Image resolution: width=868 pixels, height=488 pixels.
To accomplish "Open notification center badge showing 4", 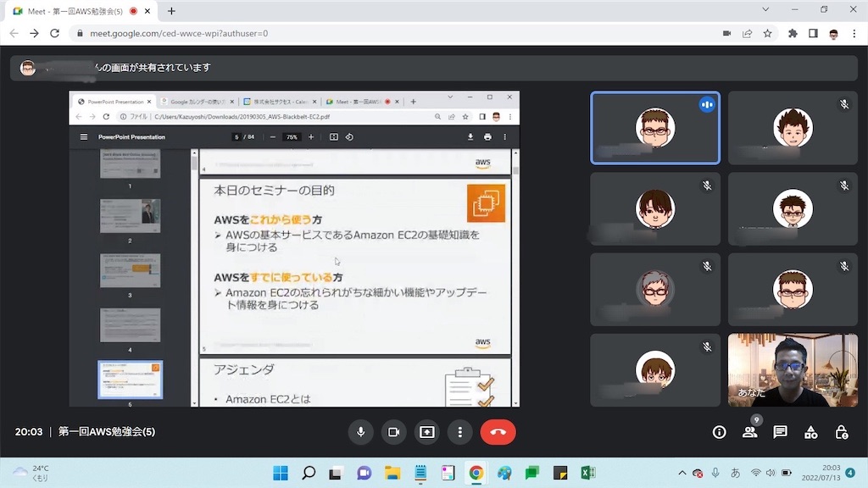I will click(x=850, y=473).
